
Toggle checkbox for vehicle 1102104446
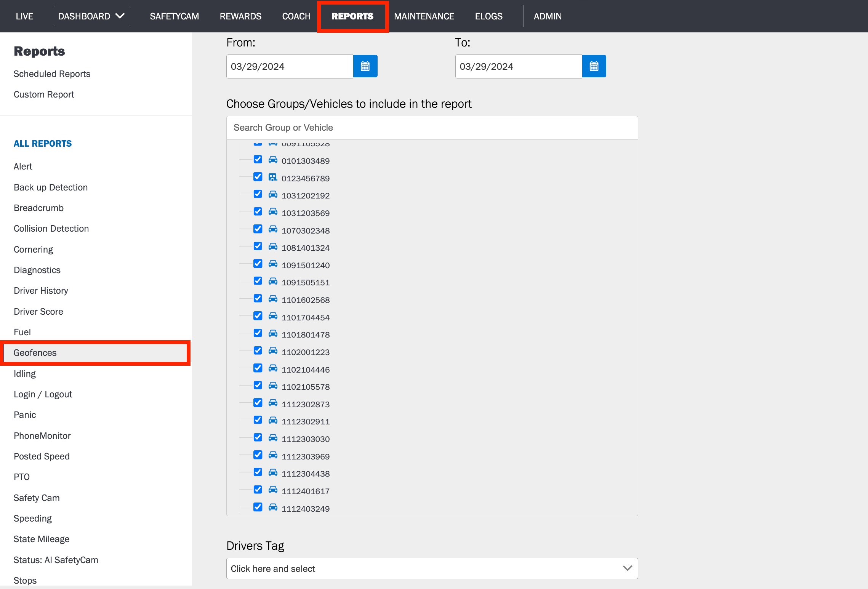pyautogui.click(x=258, y=368)
